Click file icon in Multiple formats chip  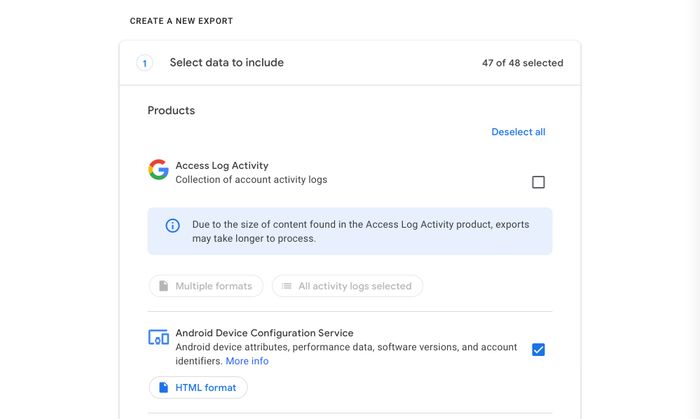[x=164, y=286]
